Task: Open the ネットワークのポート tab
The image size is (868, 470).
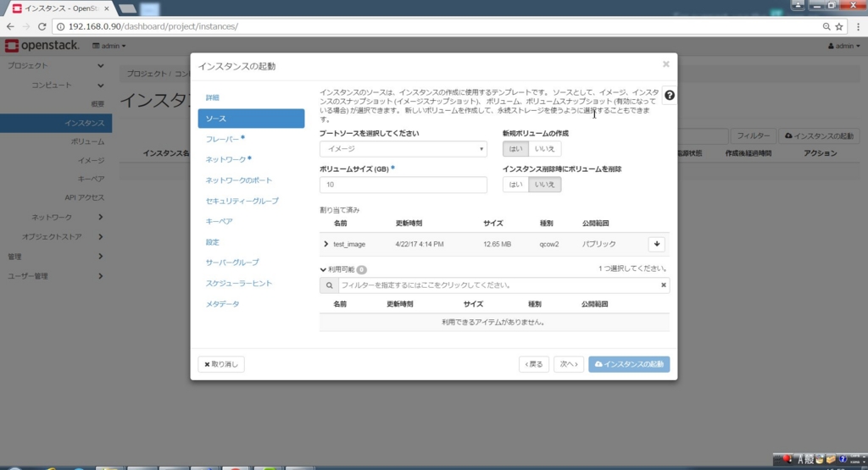Action: [x=238, y=180]
